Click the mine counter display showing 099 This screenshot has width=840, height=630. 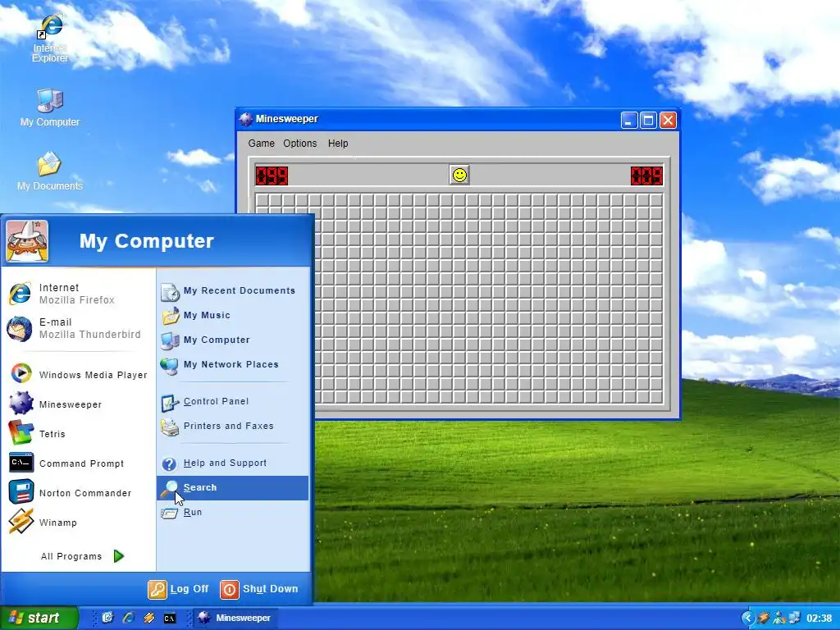pyautogui.click(x=272, y=176)
